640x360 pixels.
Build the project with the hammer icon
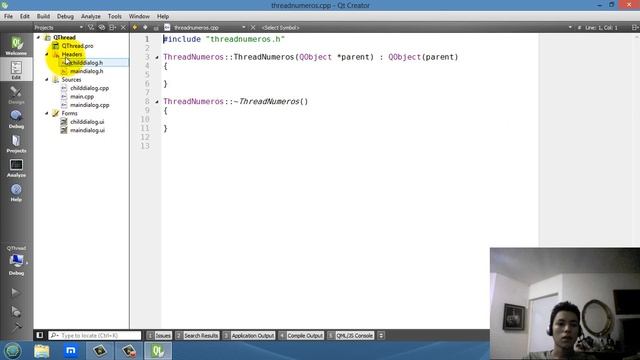coord(16,327)
